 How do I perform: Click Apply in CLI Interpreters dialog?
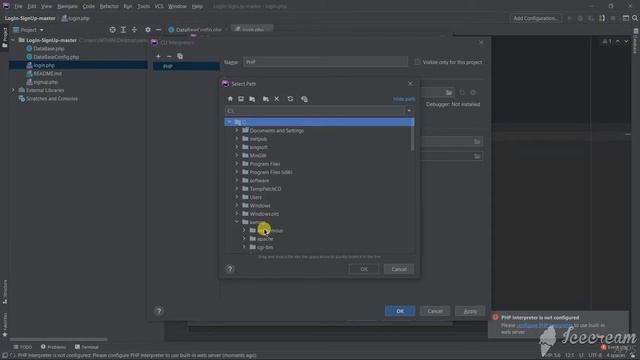point(470,311)
